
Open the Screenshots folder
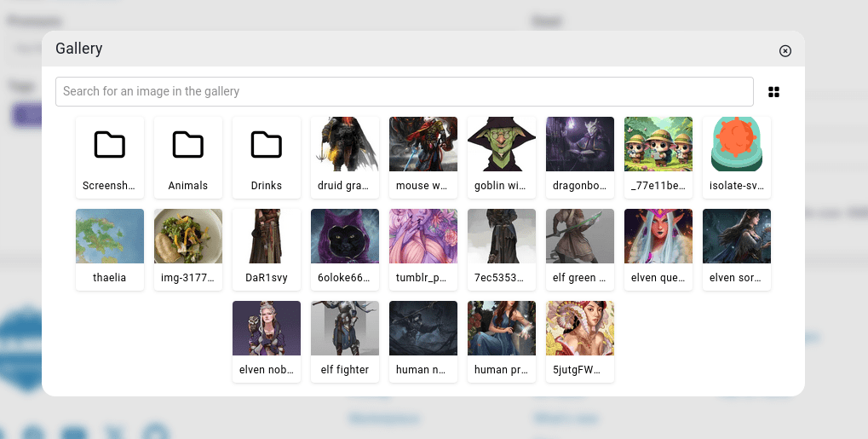coord(110,158)
